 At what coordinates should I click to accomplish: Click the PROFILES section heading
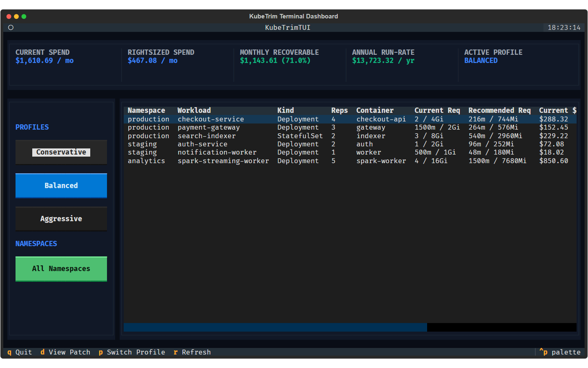[x=32, y=127]
